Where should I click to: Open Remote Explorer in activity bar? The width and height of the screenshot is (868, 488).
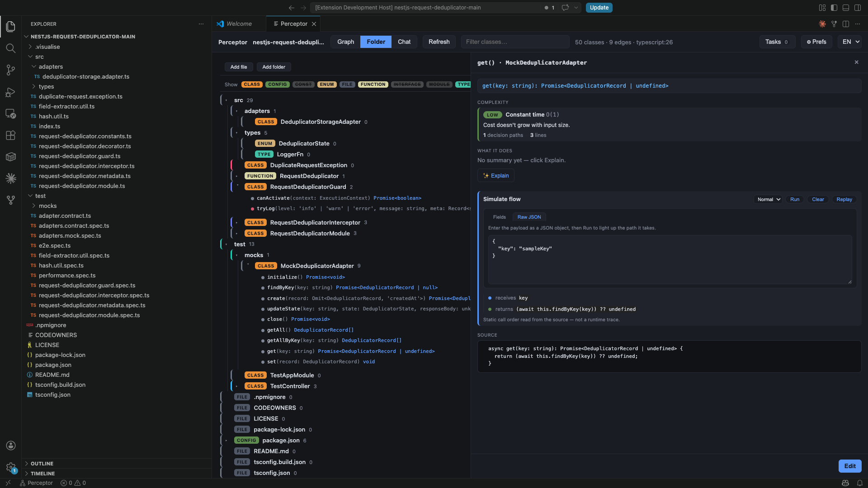pyautogui.click(x=11, y=113)
